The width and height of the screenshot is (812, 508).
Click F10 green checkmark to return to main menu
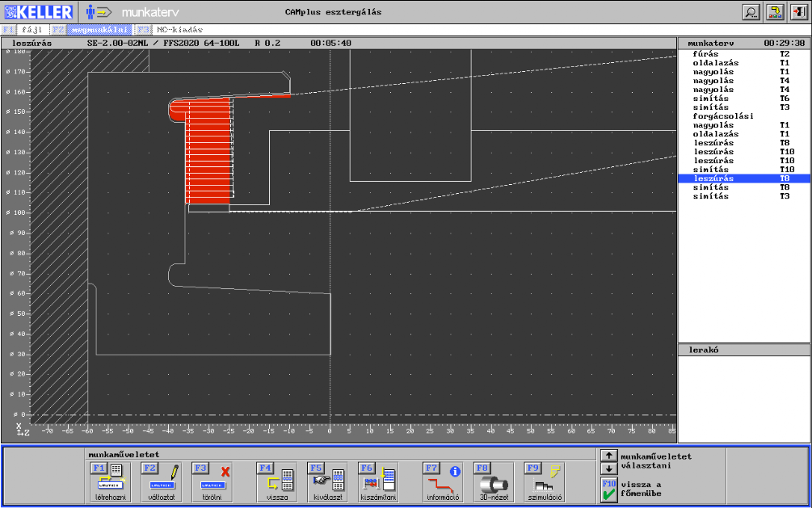pos(609,490)
